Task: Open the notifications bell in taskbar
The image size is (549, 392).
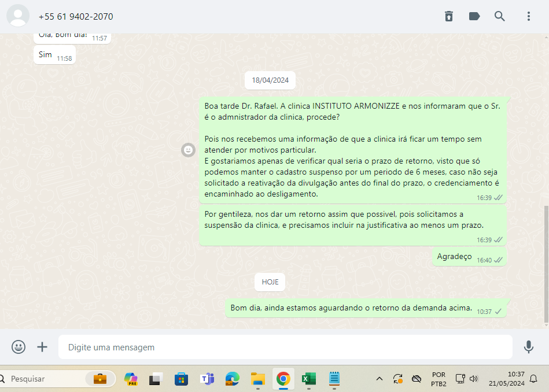Action: (533, 379)
